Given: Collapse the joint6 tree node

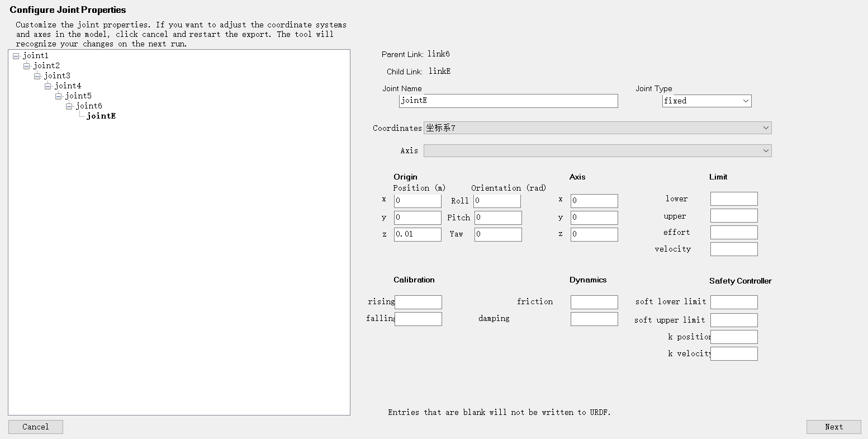Looking at the screenshot, I should click(69, 106).
